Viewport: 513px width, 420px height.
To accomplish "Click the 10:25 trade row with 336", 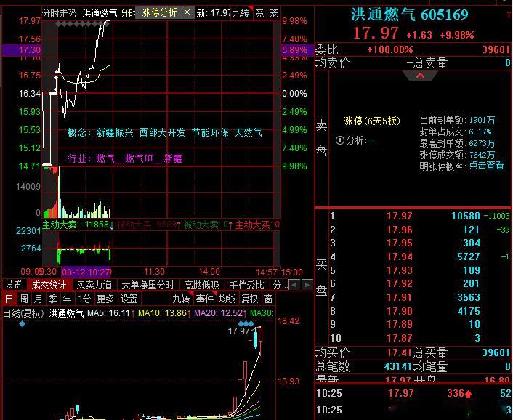I will point(413,393).
